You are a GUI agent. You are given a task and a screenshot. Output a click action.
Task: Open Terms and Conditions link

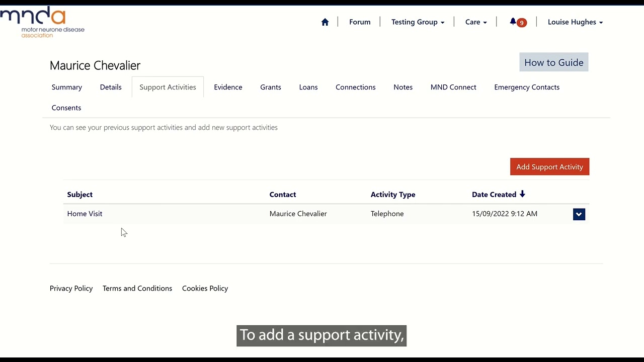(x=137, y=288)
